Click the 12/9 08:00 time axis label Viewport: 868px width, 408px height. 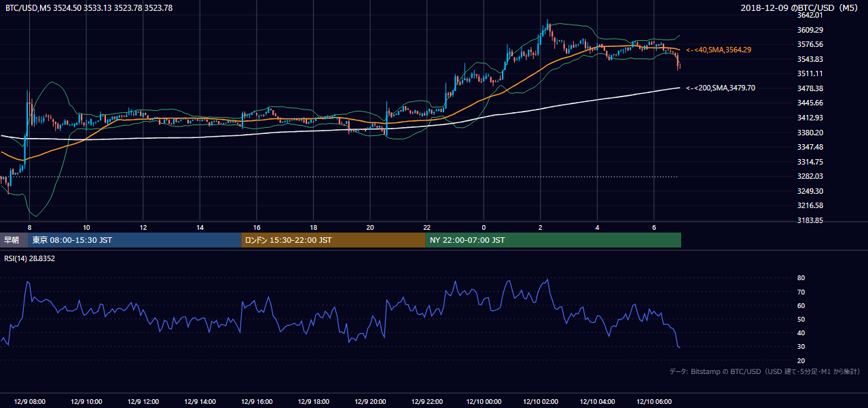(29, 402)
